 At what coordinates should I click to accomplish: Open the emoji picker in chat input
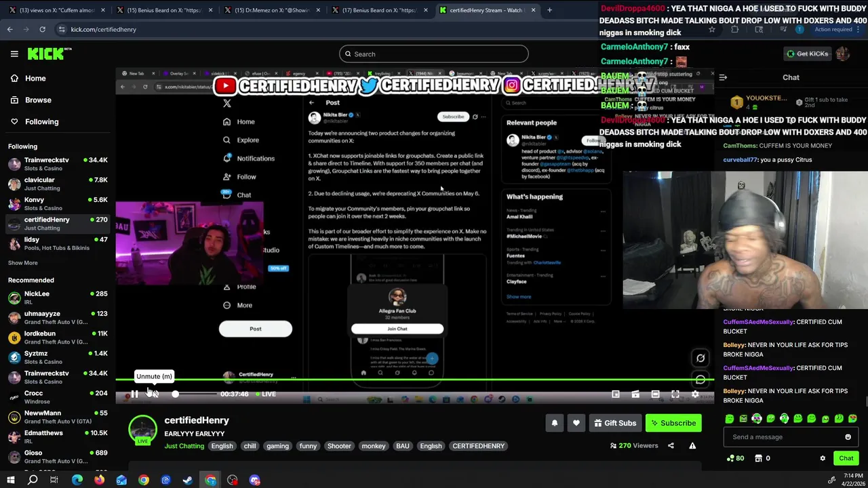pyautogui.click(x=848, y=437)
